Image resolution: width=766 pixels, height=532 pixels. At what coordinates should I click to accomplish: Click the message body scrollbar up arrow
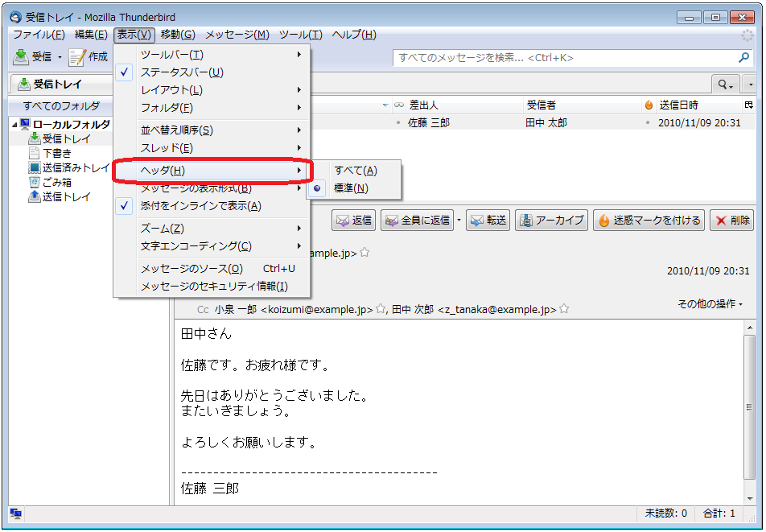pos(750,326)
